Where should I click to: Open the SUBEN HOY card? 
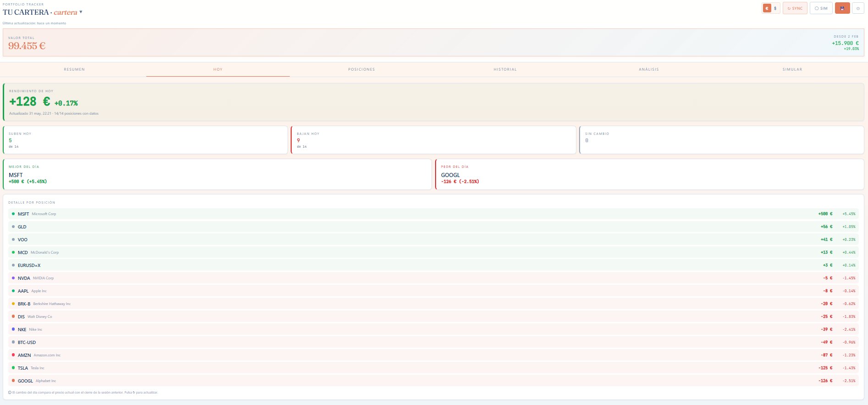pos(145,140)
